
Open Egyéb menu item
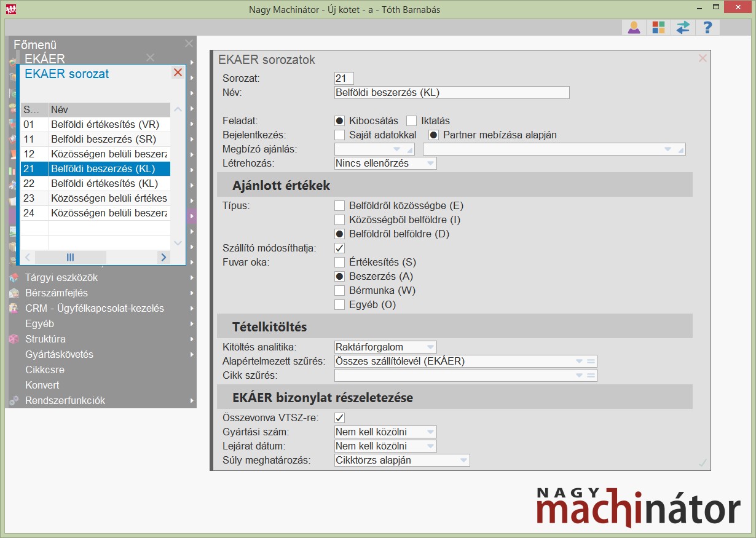39,324
